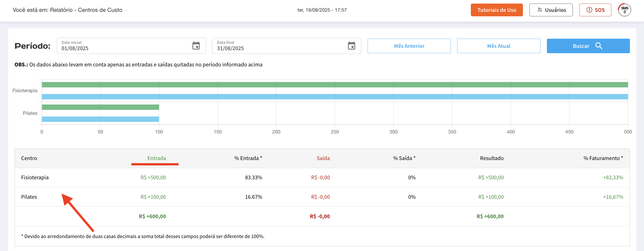Select the Mês Anterior period

pyautogui.click(x=409, y=46)
